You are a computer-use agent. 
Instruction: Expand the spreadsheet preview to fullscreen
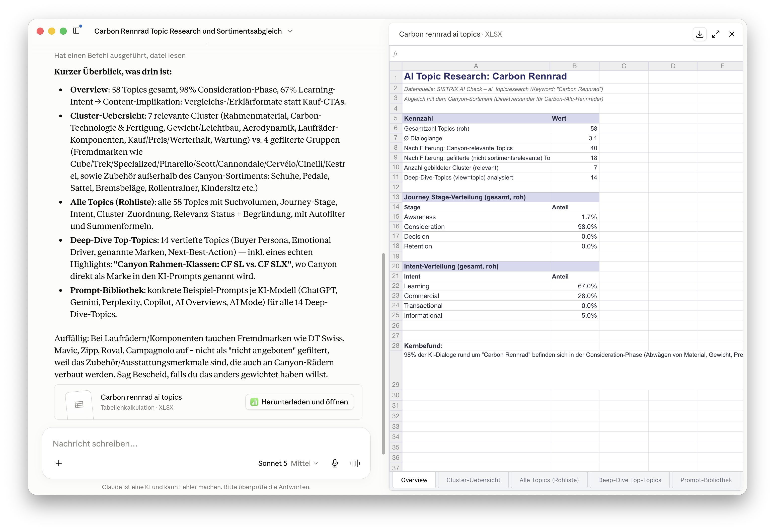point(716,34)
